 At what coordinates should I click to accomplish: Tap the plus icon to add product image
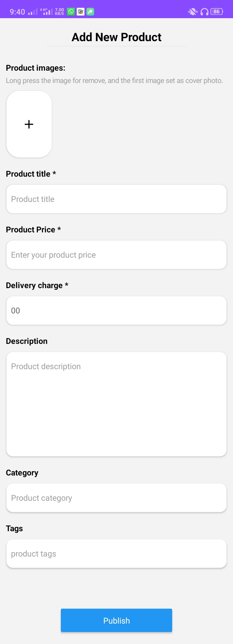coord(29,124)
